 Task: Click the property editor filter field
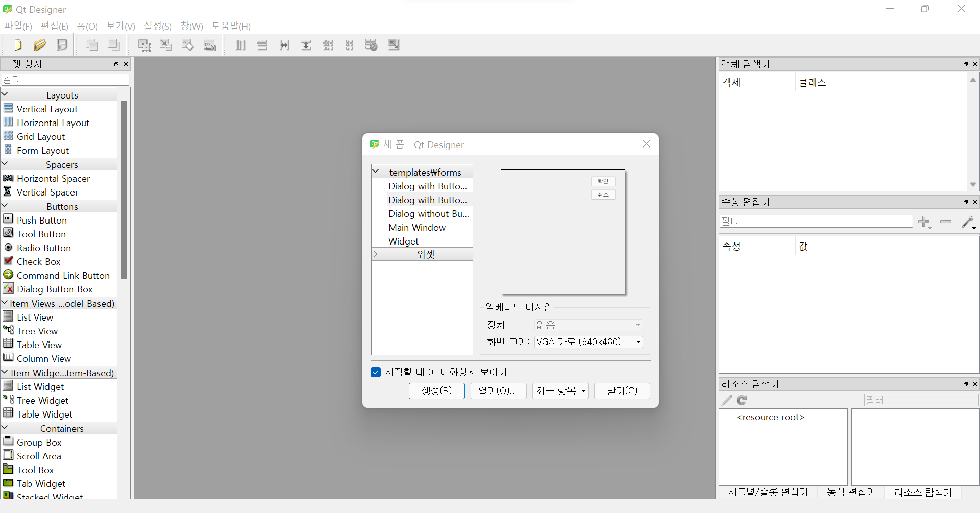(x=816, y=222)
